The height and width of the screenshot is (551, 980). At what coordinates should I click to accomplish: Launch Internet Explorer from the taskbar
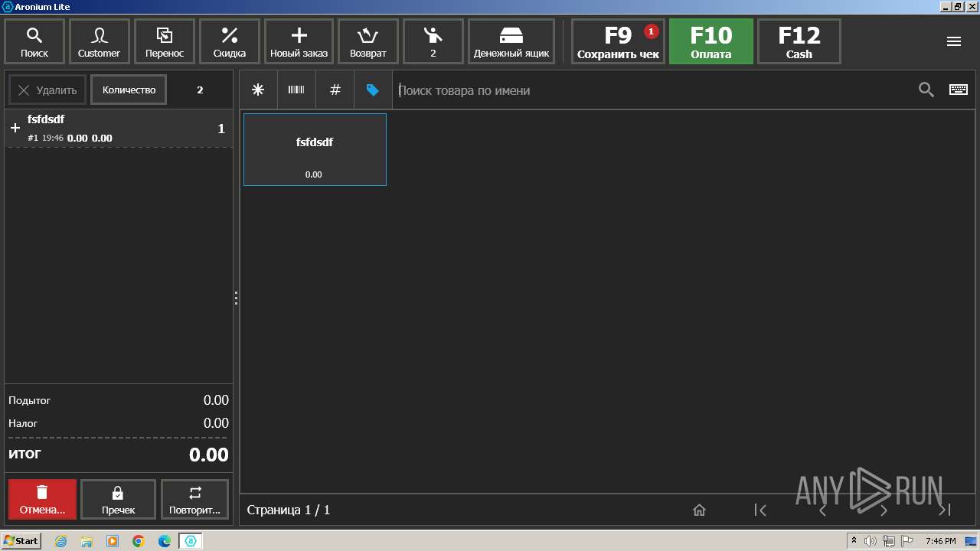coord(60,541)
